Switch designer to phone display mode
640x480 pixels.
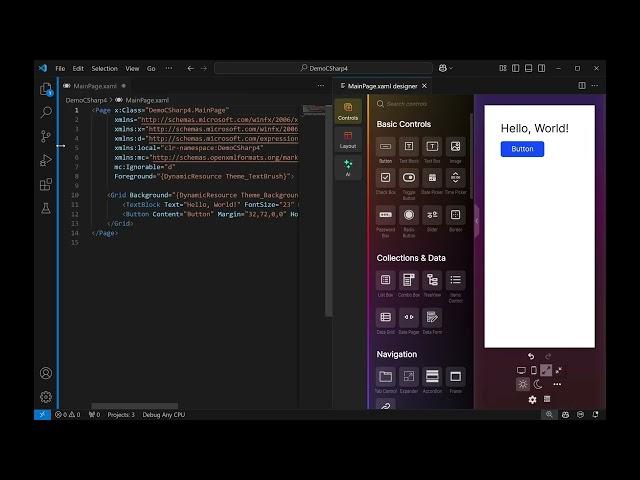(x=533, y=370)
